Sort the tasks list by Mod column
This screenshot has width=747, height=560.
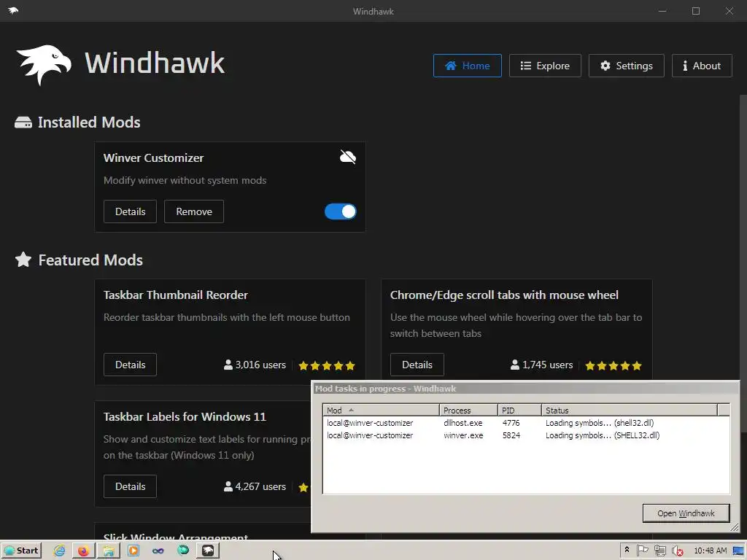381,410
